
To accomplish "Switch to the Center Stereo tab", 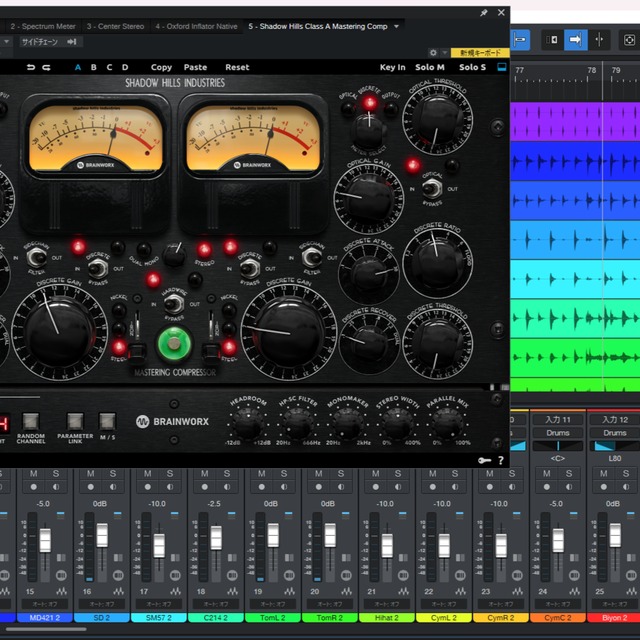I will [114, 26].
